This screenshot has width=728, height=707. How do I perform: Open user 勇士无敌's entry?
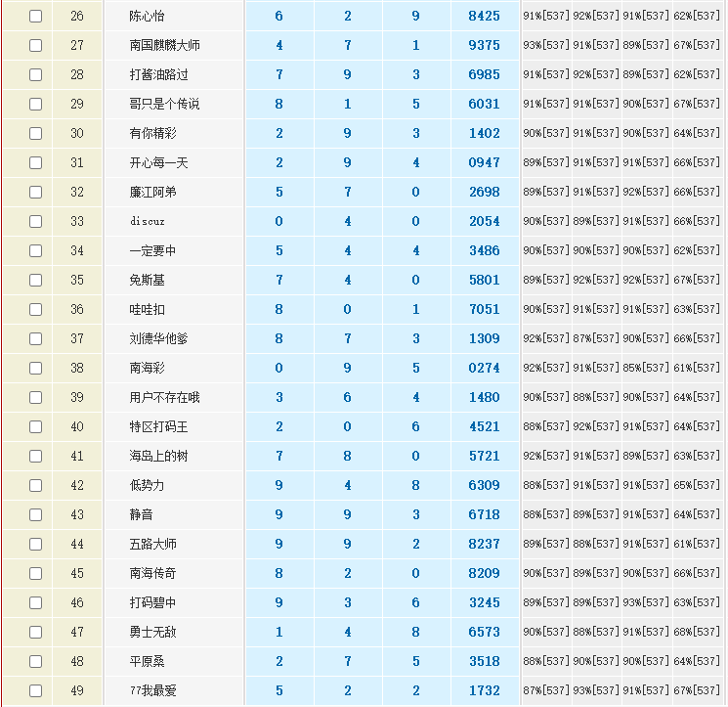pyautogui.click(x=152, y=633)
